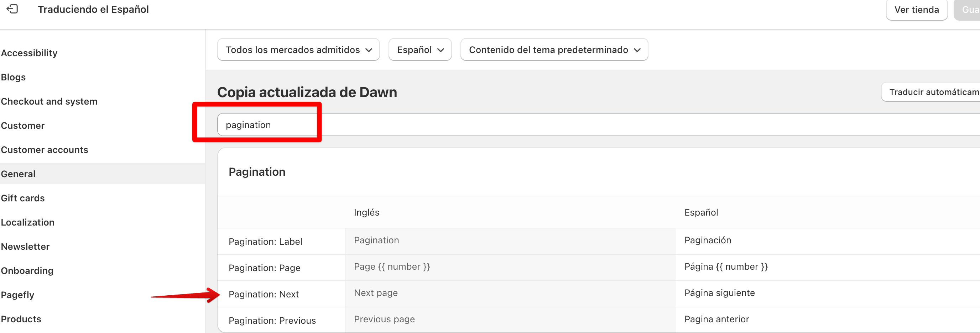Click the Inglés column header
This screenshot has width=980, height=333.
[x=367, y=212]
